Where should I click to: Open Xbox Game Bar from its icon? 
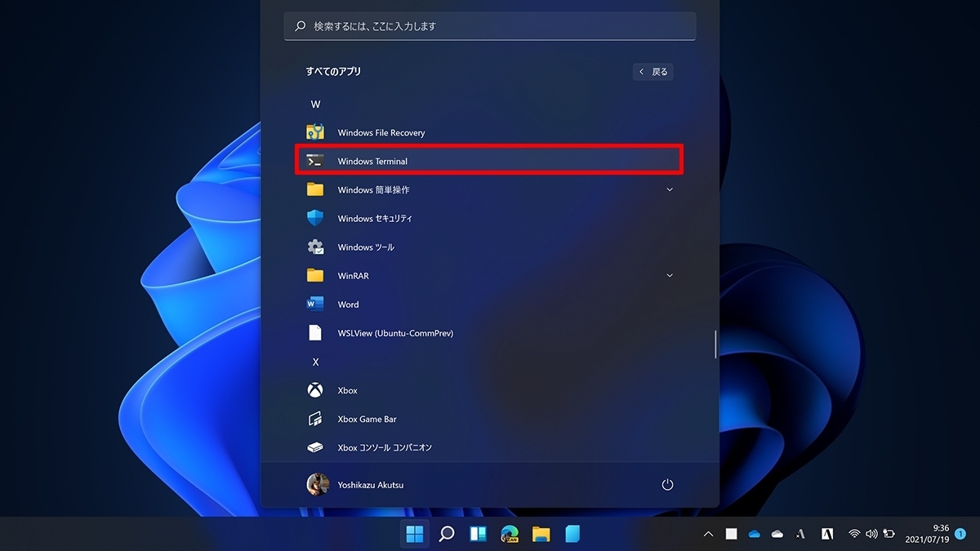pos(315,419)
